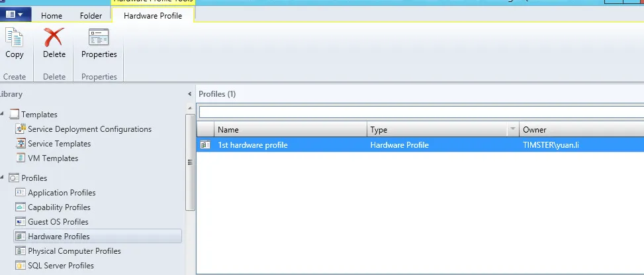Select the VM Templates label
Viewport: 644px width, 275px height.
click(x=53, y=158)
